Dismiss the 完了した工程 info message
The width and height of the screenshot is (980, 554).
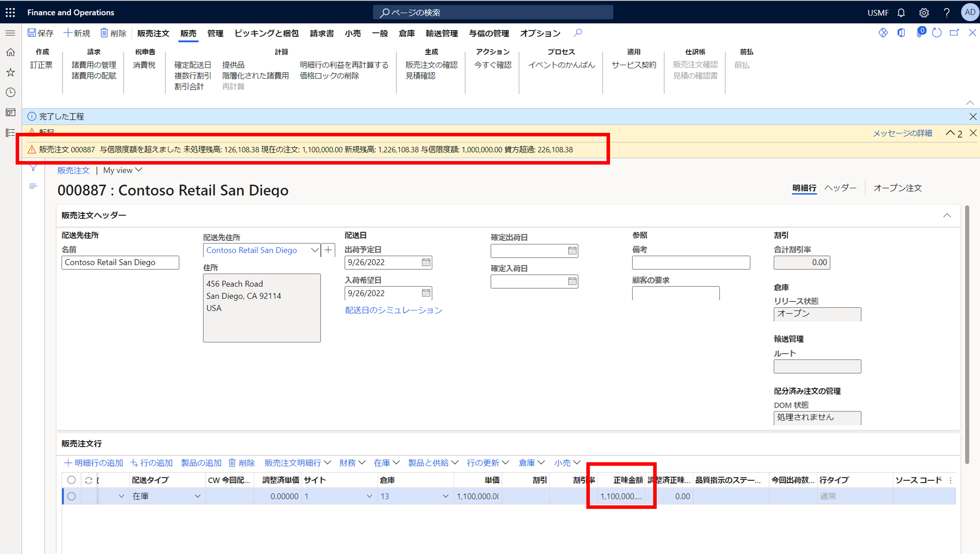point(972,116)
